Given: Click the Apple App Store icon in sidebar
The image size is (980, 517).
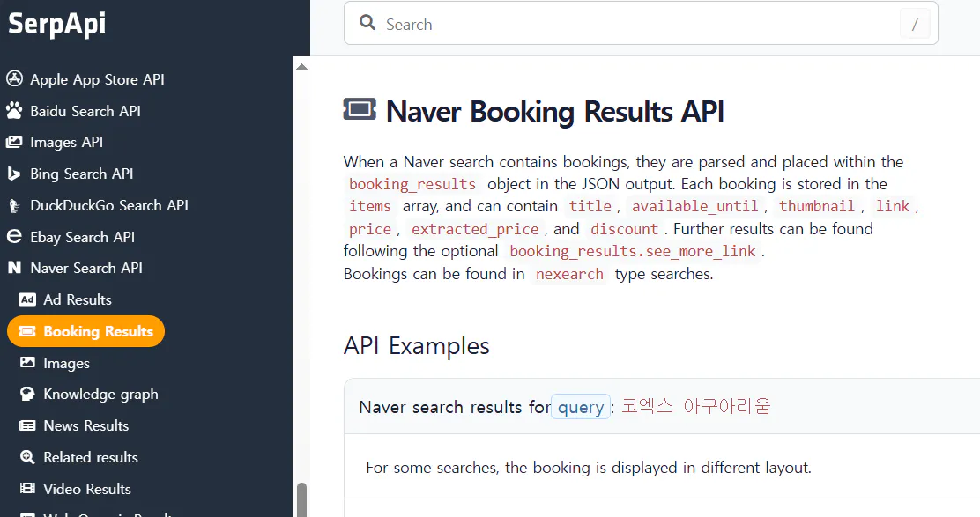Looking at the screenshot, I should [14, 78].
